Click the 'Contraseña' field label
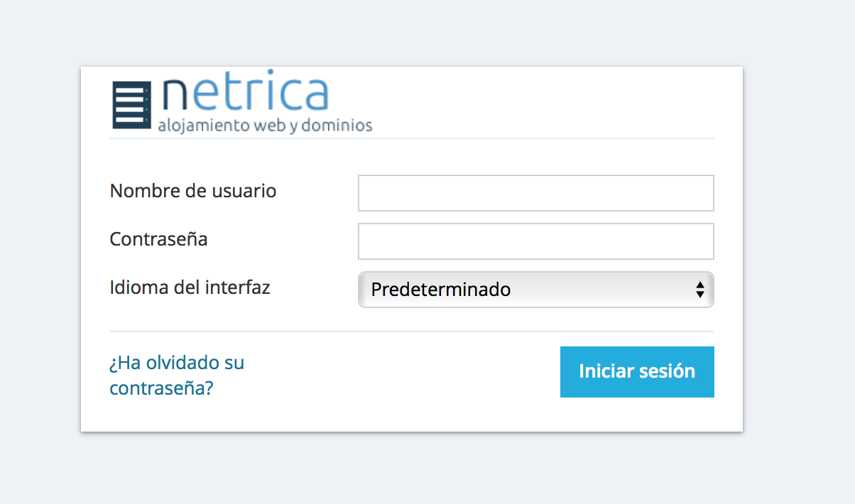This screenshot has height=504, width=855. click(x=158, y=239)
